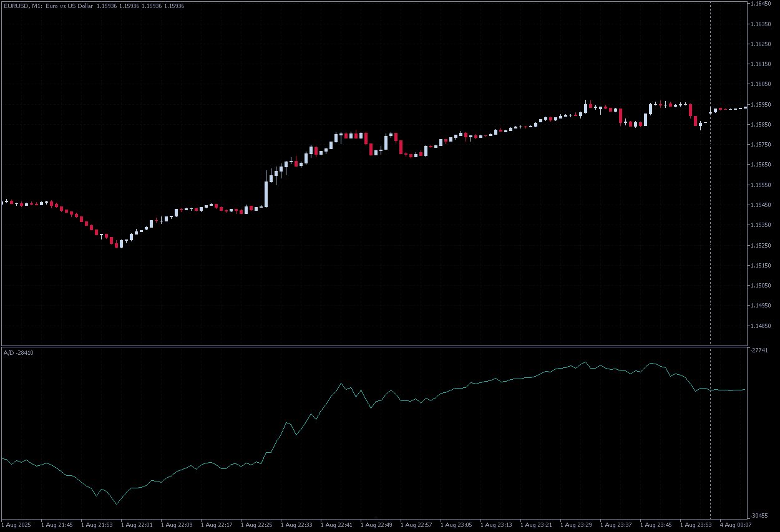Screen dimensions: 780x532
Task: Click the highest candle near 23:29
Action: coord(586,107)
